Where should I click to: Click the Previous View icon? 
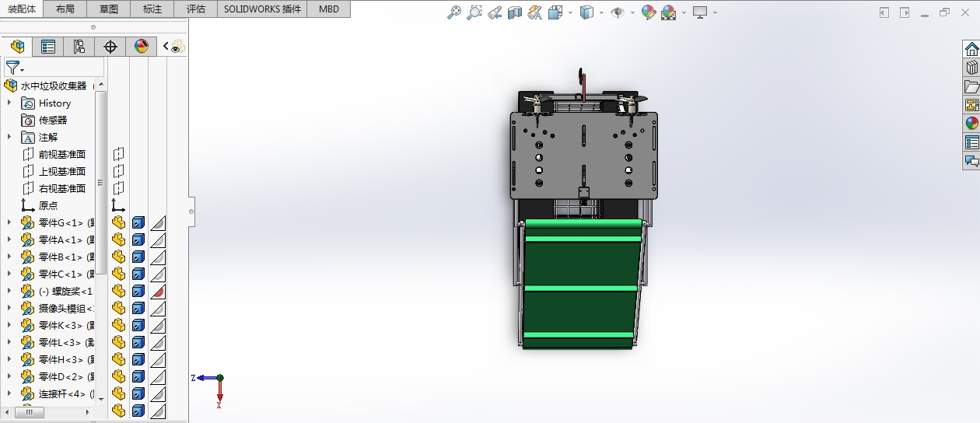(x=495, y=12)
